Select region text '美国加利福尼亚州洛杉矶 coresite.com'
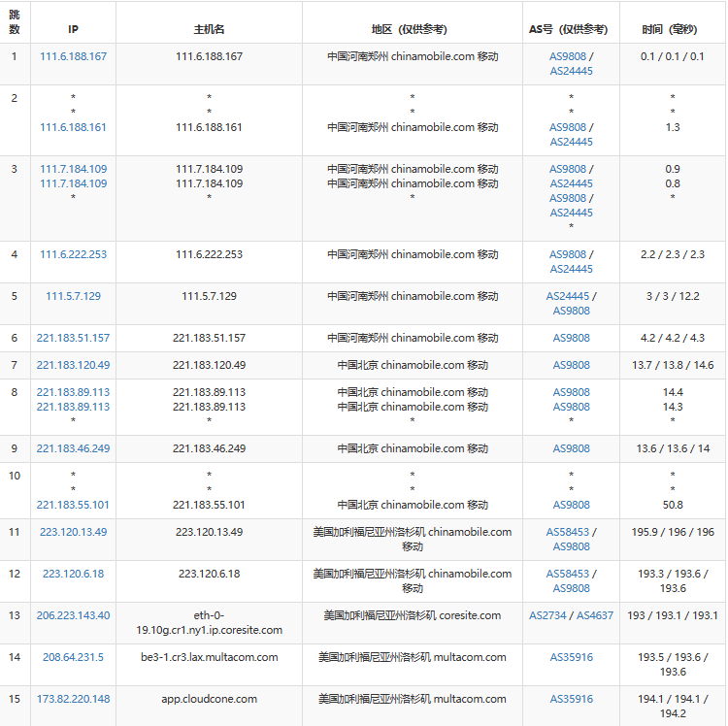 [413, 615]
